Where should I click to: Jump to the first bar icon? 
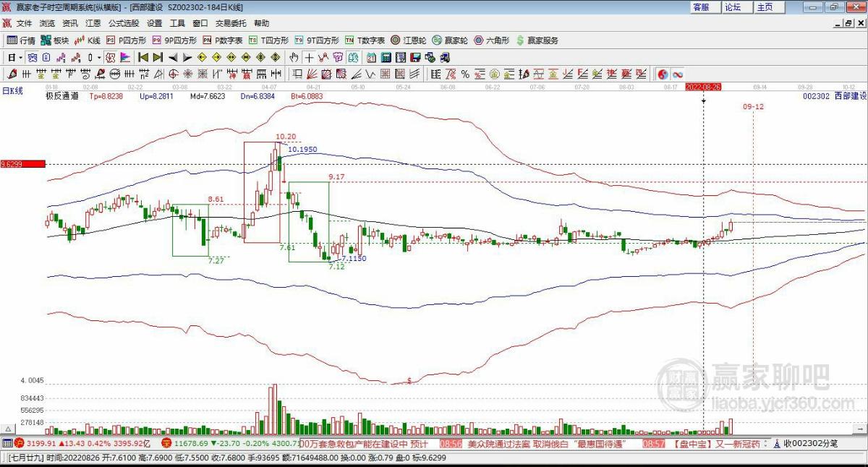pyautogui.click(x=142, y=57)
